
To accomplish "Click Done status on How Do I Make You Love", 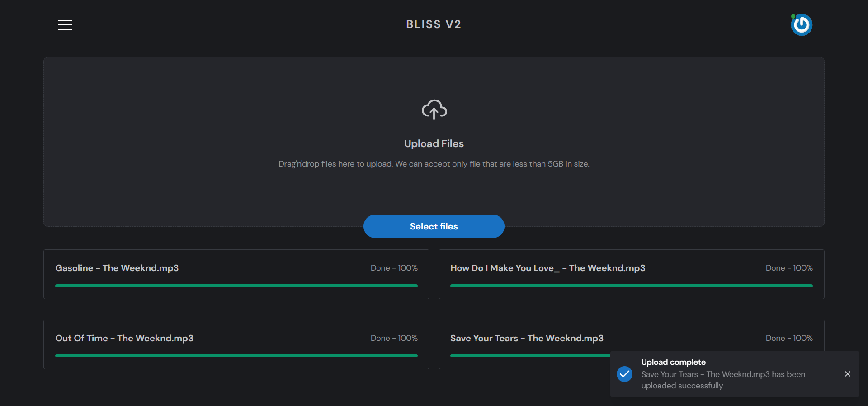I will tap(789, 268).
